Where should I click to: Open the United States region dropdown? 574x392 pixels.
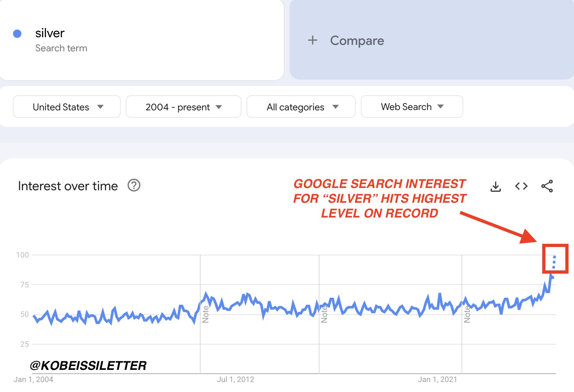tap(66, 107)
